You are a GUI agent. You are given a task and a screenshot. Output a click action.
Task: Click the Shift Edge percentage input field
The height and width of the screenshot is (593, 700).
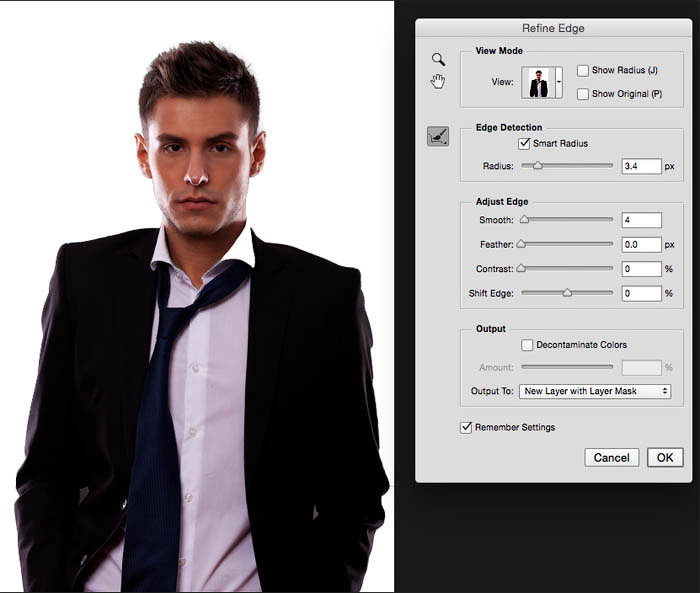pos(641,293)
